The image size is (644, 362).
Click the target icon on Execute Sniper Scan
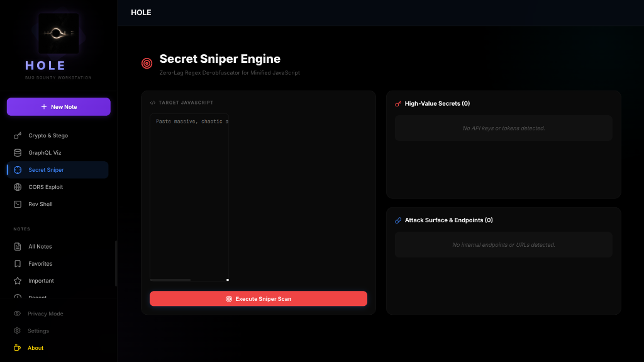[229, 299]
